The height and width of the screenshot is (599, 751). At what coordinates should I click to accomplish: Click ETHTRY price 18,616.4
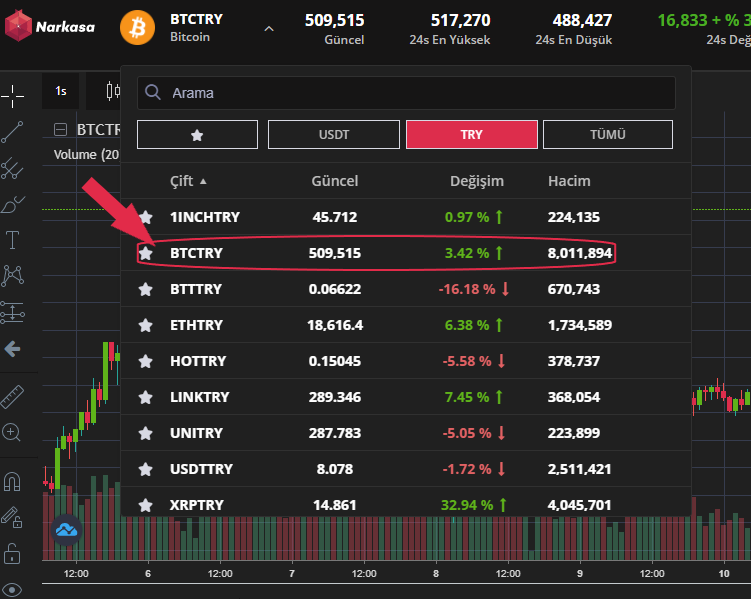335,326
